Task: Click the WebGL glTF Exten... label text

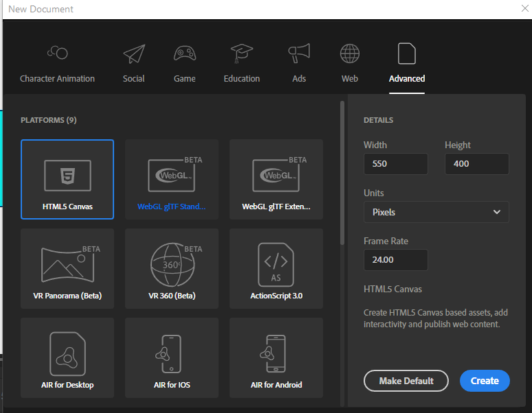Action: point(276,206)
